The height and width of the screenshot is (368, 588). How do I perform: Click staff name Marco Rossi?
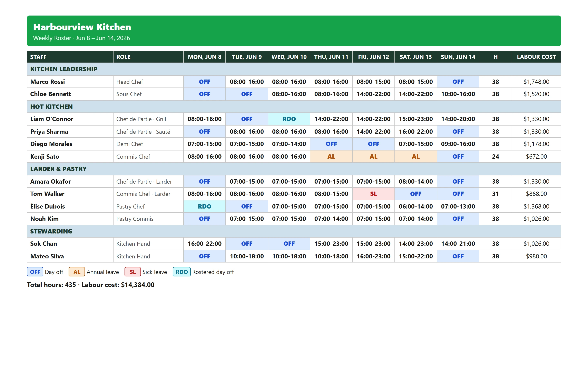click(x=47, y=82)
